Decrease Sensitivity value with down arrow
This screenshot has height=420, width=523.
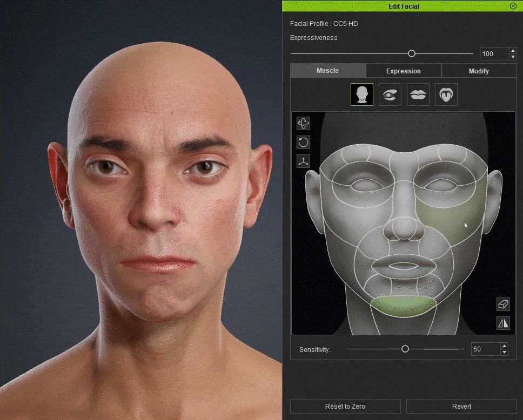[504, 353]
